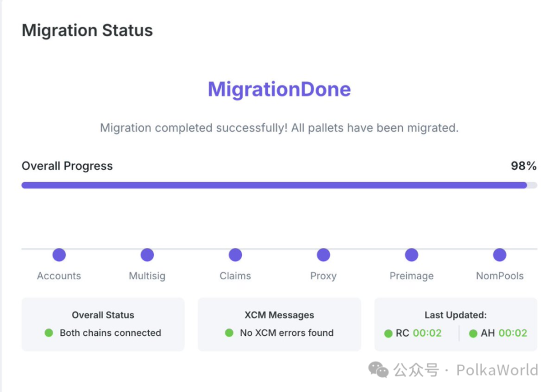Click the 98% progress bar
The height and width of the screenshot is (392, 556).
coord(279,185)
